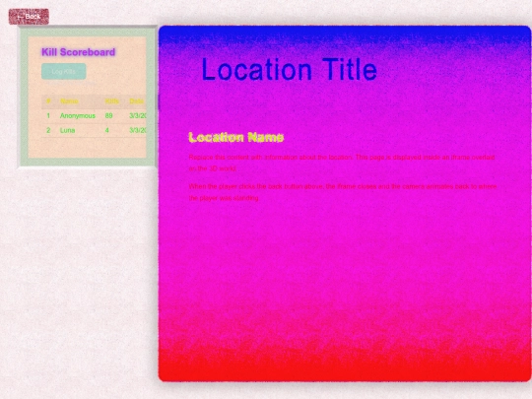The image size is (532, 399).
Task: Click the 4 kills value for Luna
Action: pyautogui.click(x=106, y=130)
